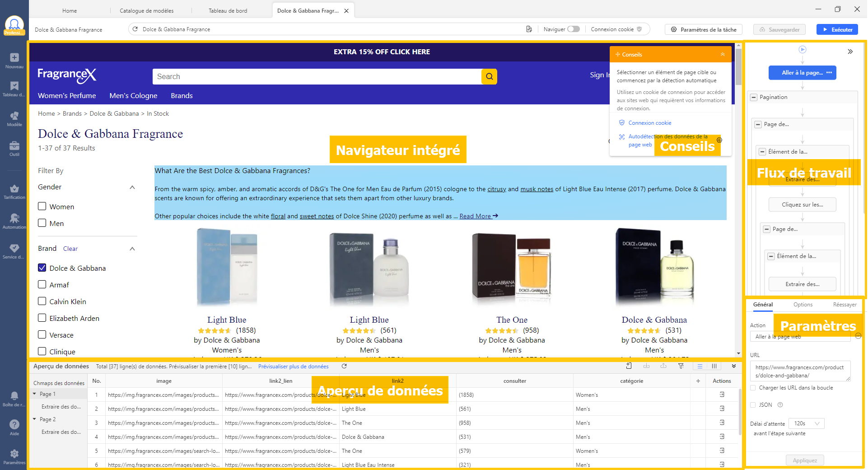Click the JSON help question mark icon

point(780,405)
